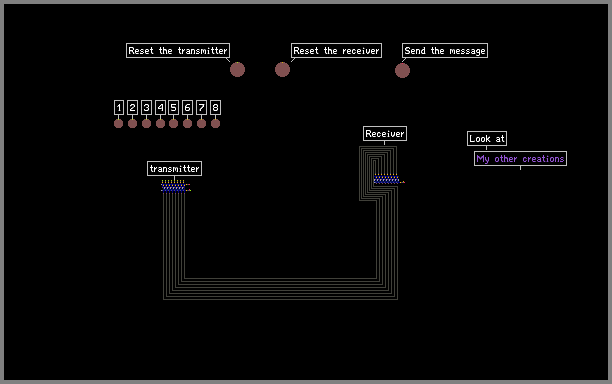Toggle bit 5 circular switch
The width and height of the screenshot is (612, 384).
tap(174, 124)
